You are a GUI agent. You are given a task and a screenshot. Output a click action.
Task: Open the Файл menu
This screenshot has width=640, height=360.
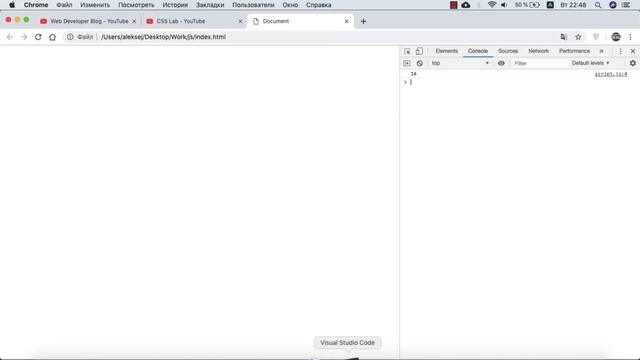[64, 5]
